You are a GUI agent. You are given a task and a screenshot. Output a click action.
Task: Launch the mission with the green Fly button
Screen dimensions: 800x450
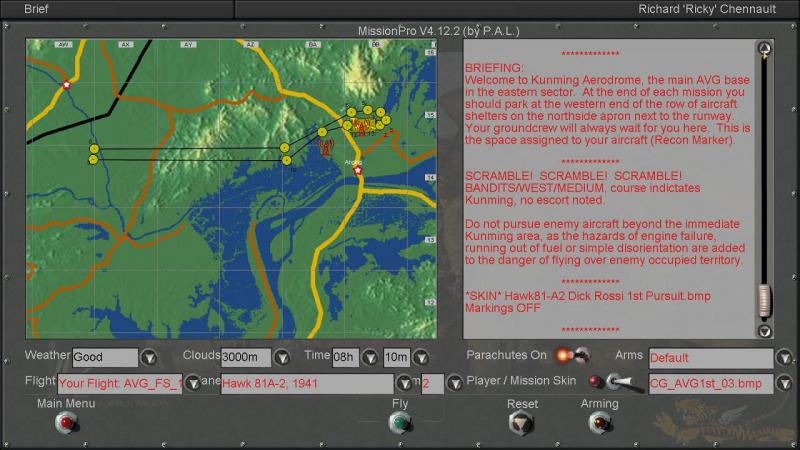(x=399, y=422)
